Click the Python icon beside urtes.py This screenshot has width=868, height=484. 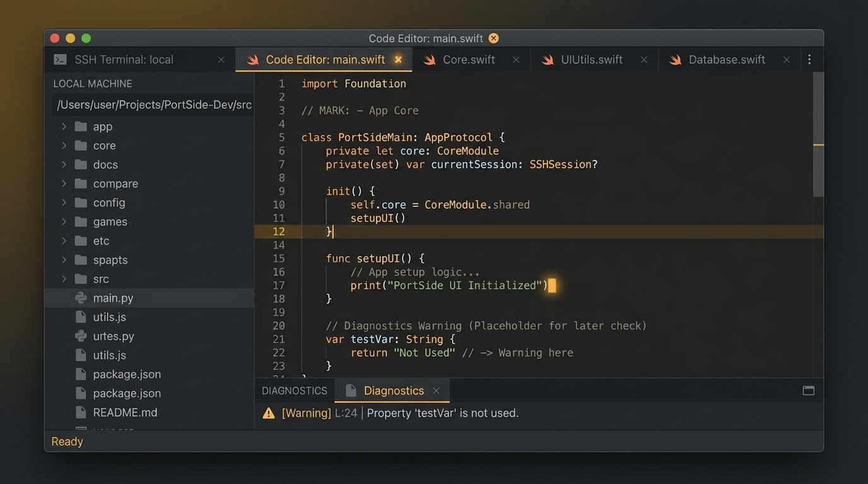pyautogui.click(x=81, y=336)
